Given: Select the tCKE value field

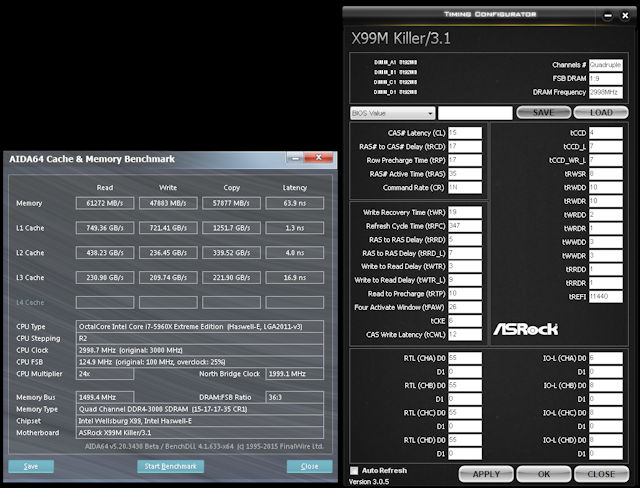Looking at the screenshot, I should 465,321.
